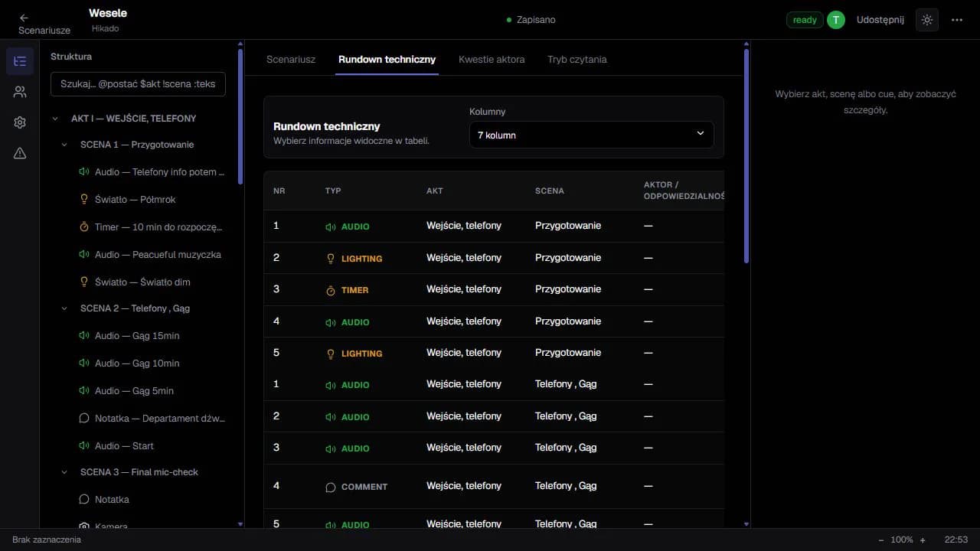Viewport: 980px width, 551px height.
Task: Click the 100% zoom level value
Action: click(x=902, y=540)
